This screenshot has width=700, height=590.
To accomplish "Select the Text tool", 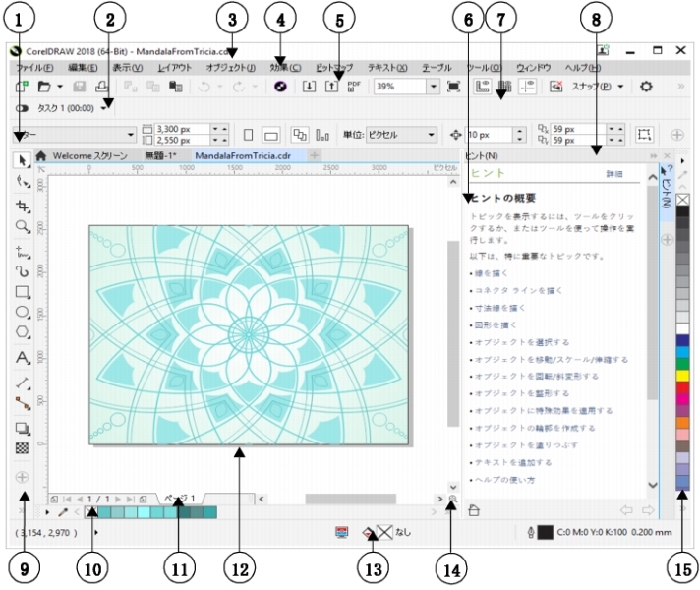I will (x=22, y=357).
